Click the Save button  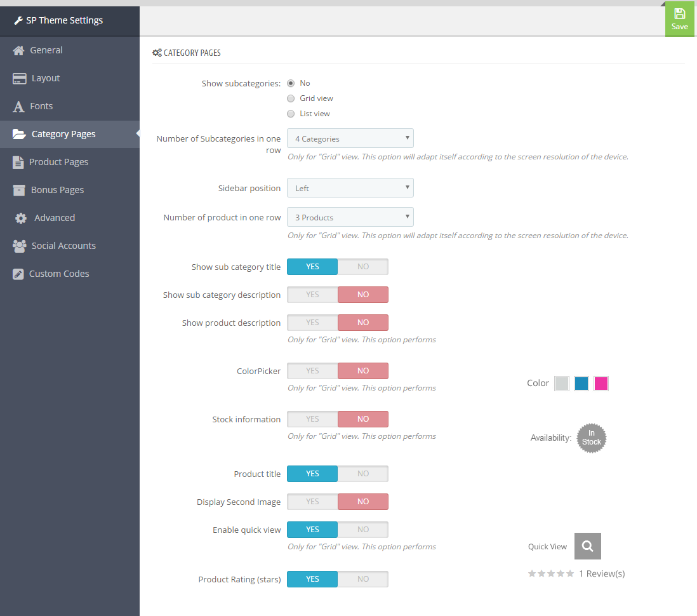(680, 20)
